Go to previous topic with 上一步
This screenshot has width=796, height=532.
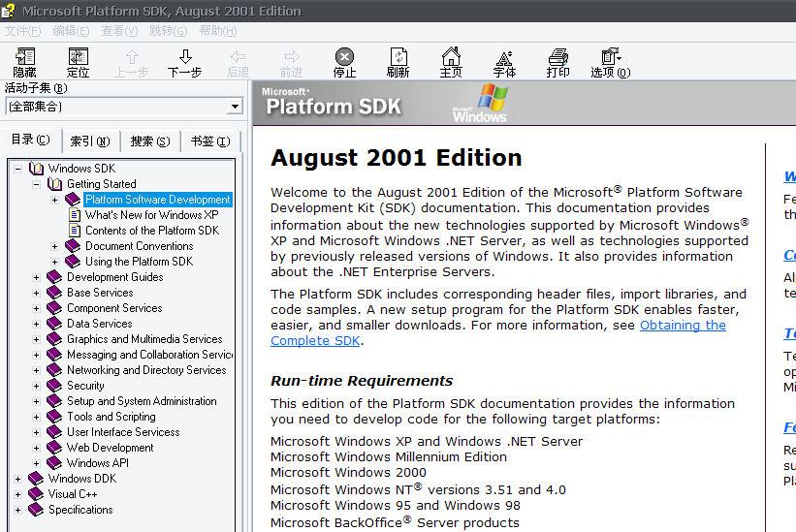[x=131, y=62]
